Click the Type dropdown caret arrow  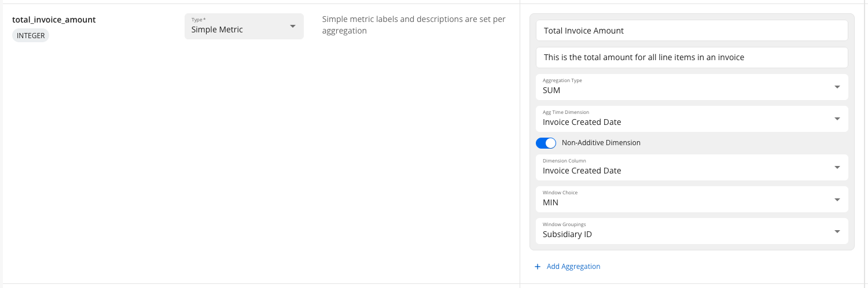coord(292,26)
